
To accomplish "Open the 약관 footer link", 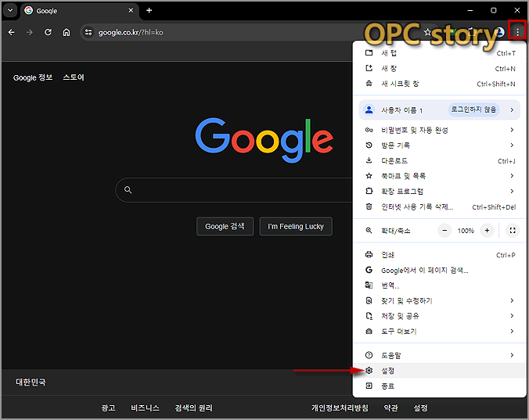I will click(x=391, y=407).
